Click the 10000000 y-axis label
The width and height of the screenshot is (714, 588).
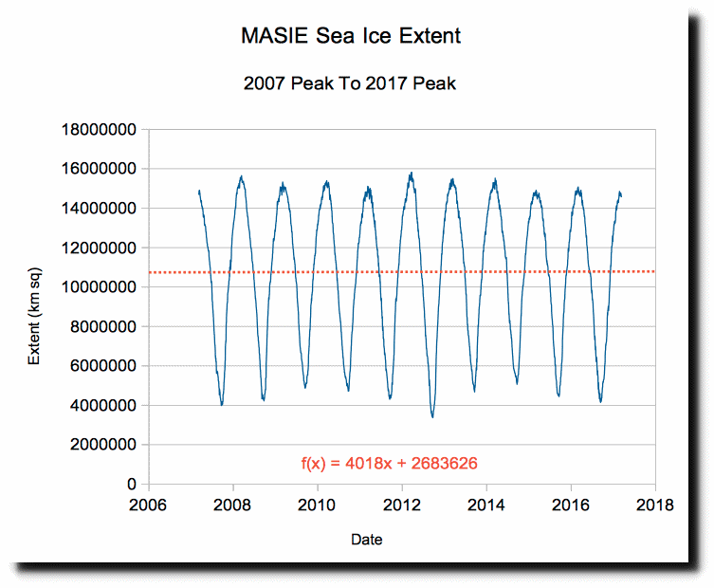coord(99,287)
